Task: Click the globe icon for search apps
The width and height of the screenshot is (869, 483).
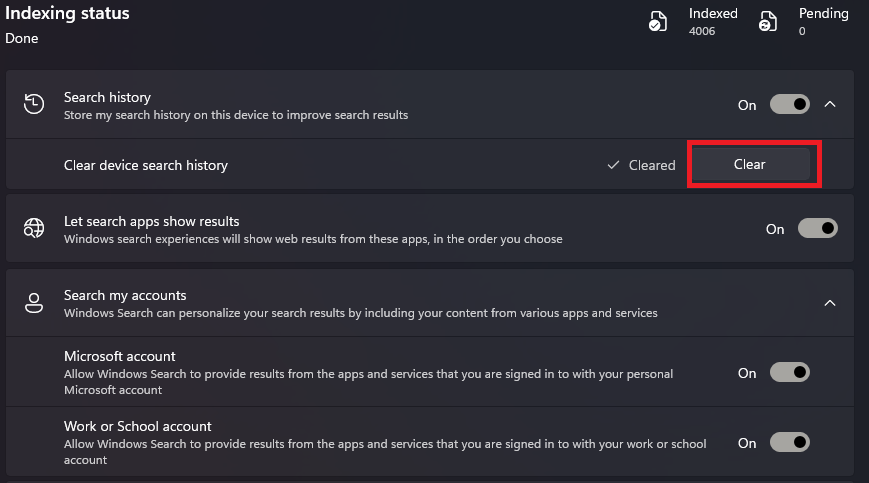Action: (x=34, y=228)
